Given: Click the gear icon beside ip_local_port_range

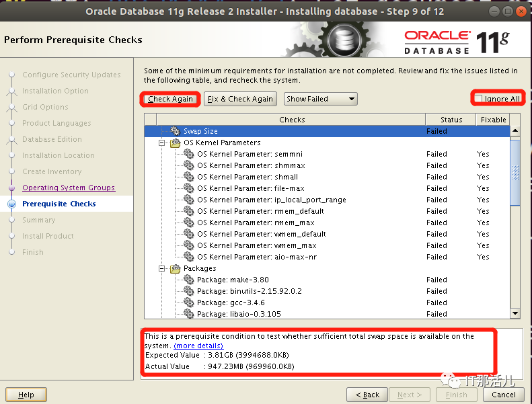Looking at the screenshot, I should [188, 200].
